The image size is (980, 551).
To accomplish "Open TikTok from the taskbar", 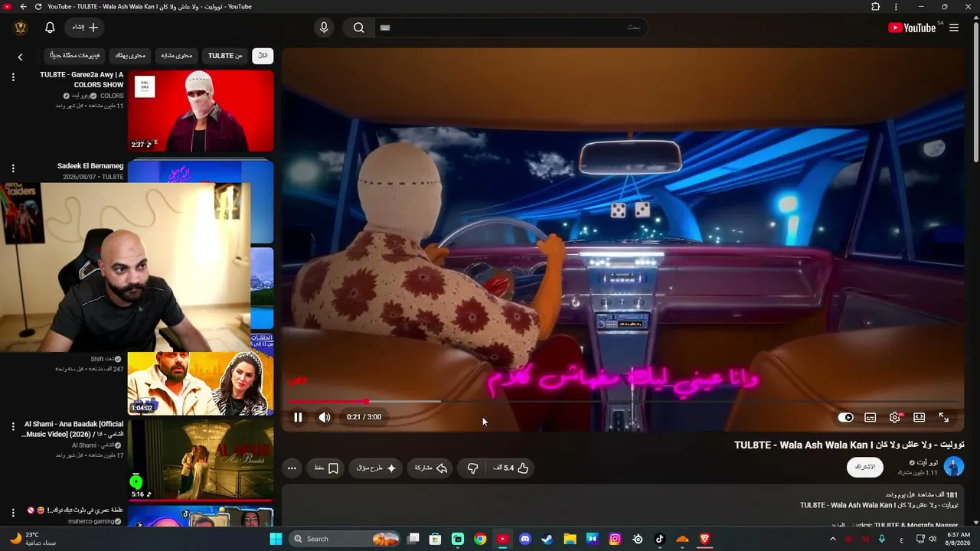I will click(660, 539).
